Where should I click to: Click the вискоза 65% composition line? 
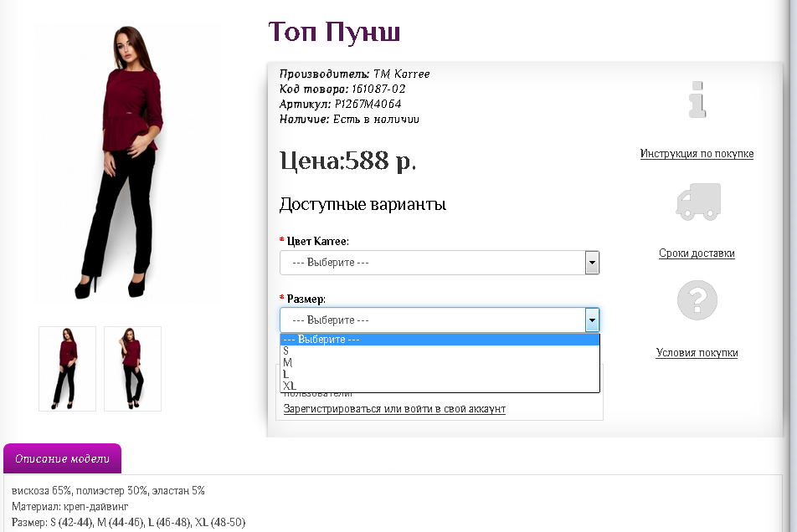coord(108,490)
